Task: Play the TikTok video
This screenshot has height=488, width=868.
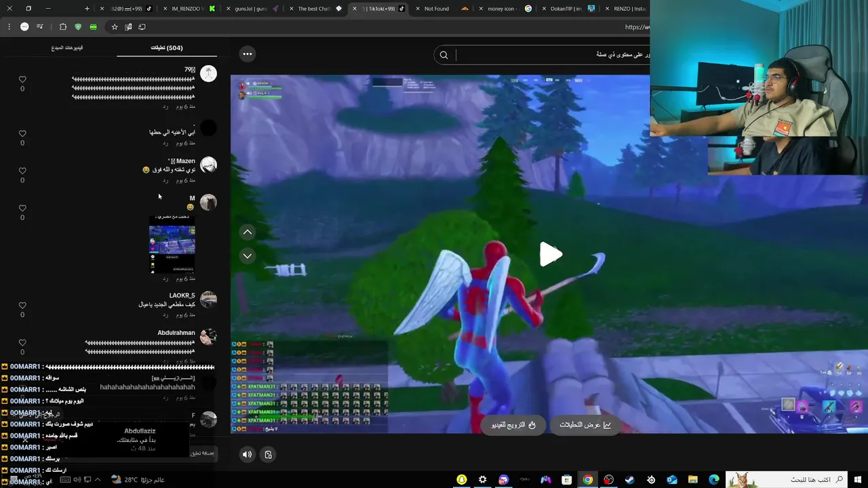Action: [x=550, y=255]
